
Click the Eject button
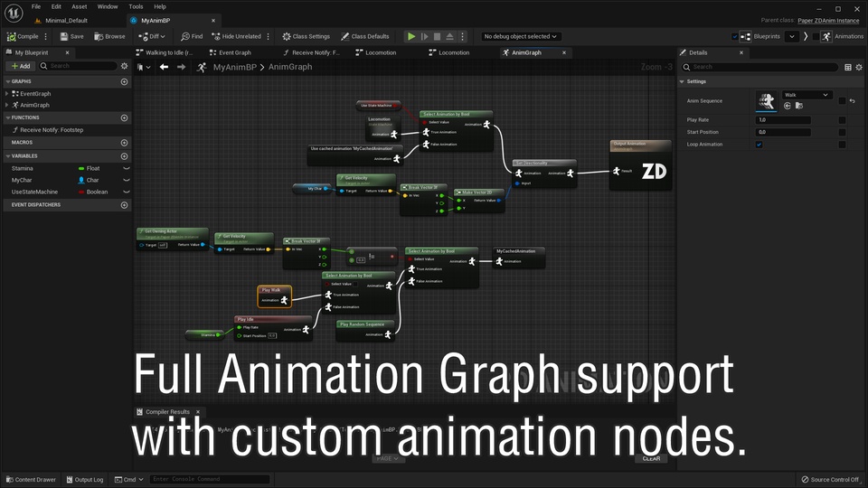tap(450, 36)
